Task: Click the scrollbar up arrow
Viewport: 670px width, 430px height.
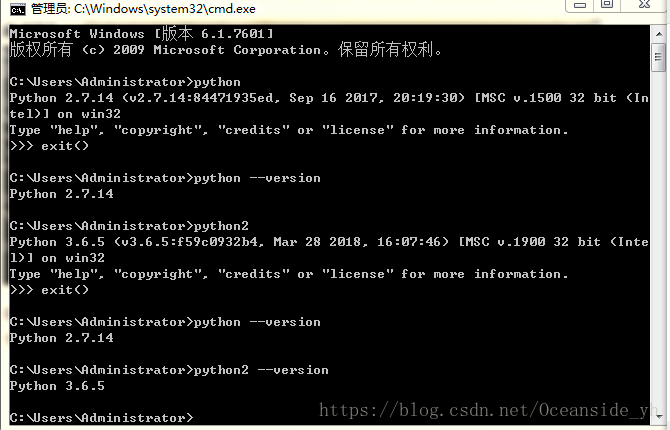Action: coord(659,34)
